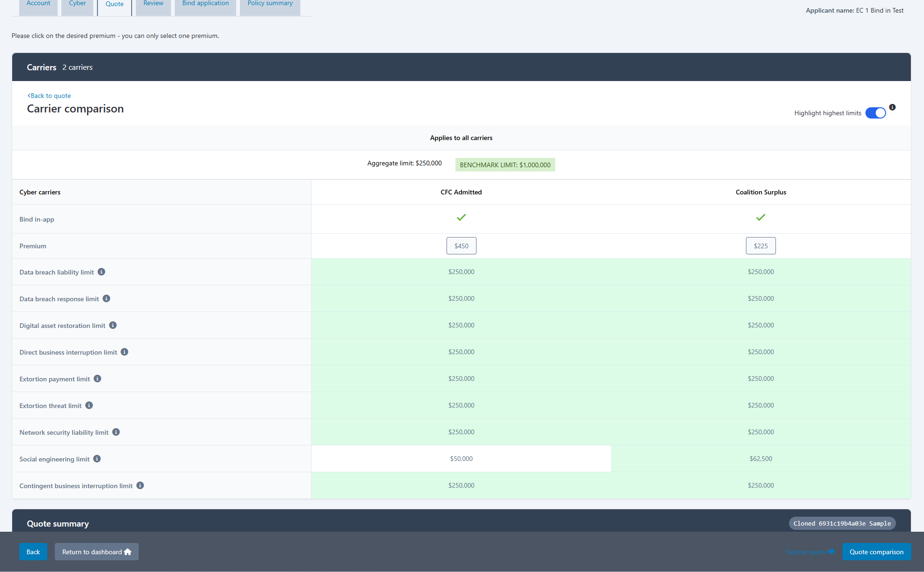The width and height of the screenshot is (924, 572).
Task: Click the Data breach response limit info icon
Action: coord(107,298)
